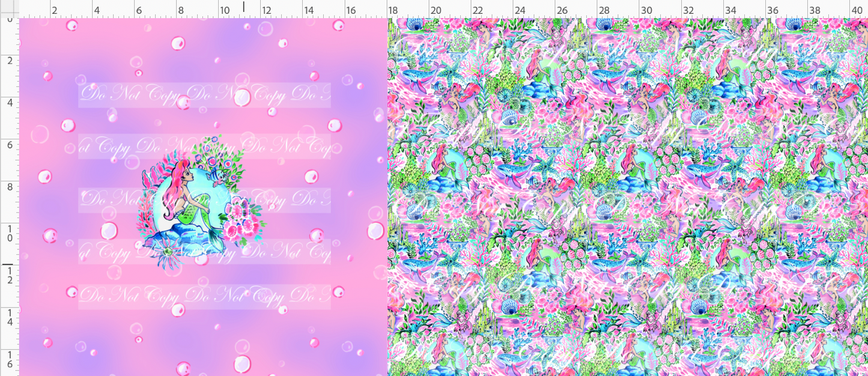Screen dimensions: 868x376
Task: Click the ruler origin corner box
Action: click(x=9, y=8)
